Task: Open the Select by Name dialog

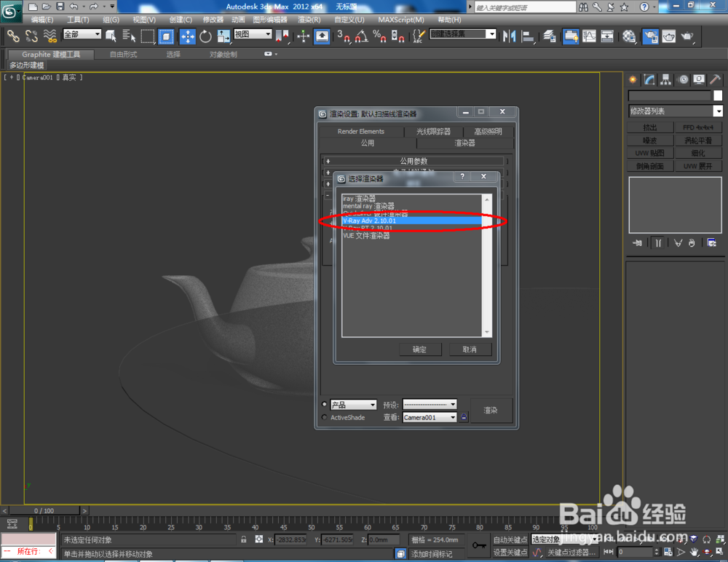Action: coord(129,36)
